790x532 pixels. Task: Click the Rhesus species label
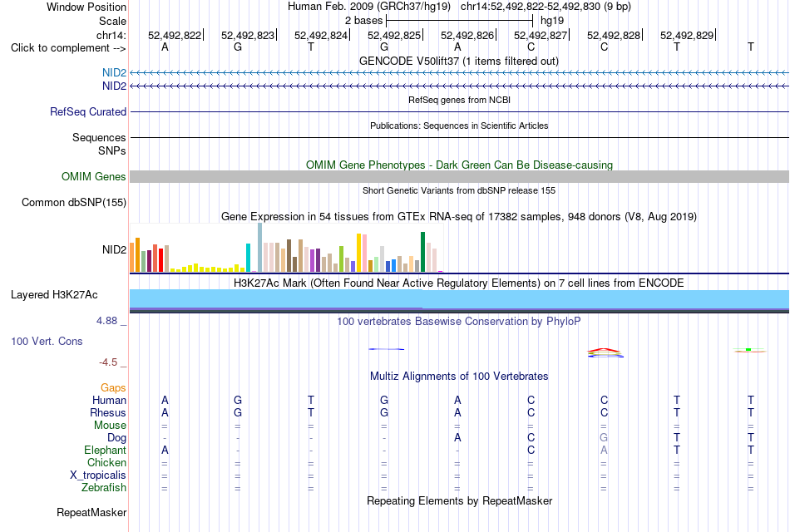[x=108, y=412]
